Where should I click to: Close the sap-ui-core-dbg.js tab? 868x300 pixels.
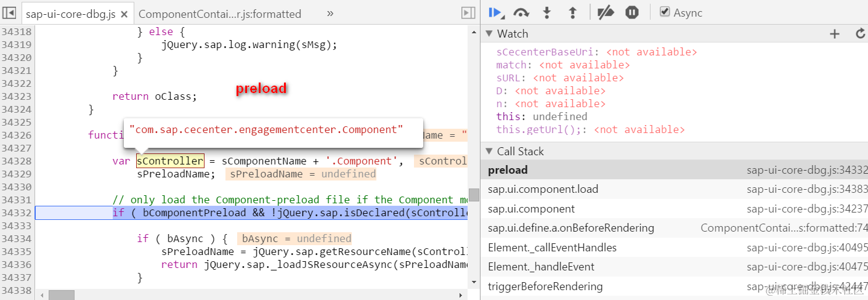(x=124, y=14)
